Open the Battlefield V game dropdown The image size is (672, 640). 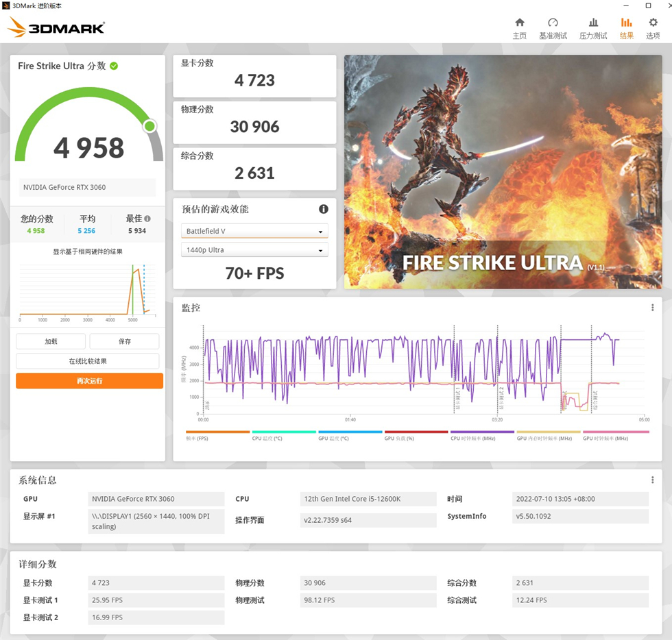254,231
